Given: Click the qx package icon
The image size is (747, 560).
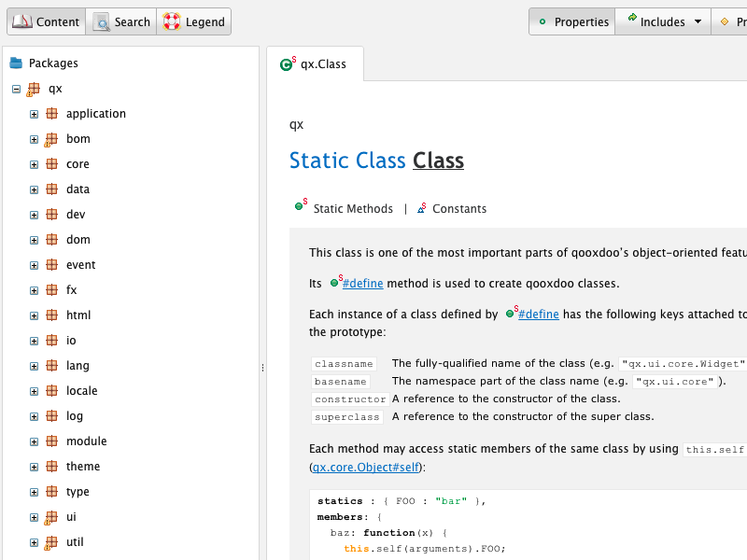Looking at the screenshot, I should 34,89.
